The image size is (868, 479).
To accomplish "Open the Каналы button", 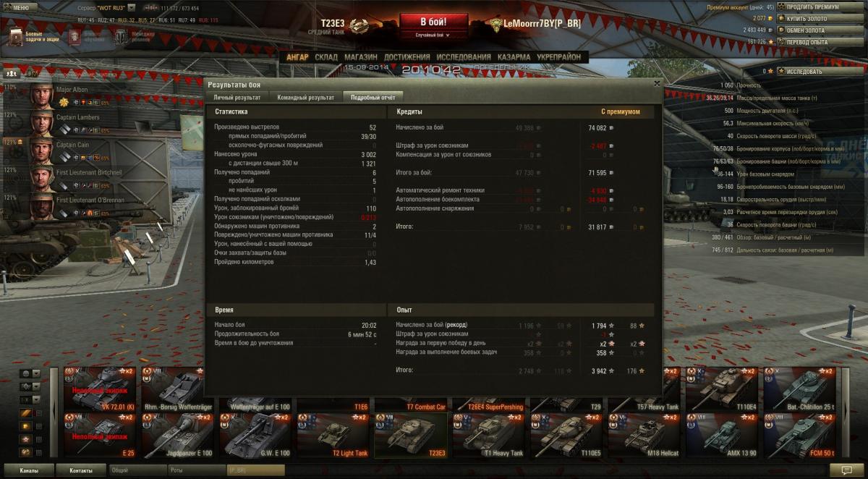I will 29,470.
